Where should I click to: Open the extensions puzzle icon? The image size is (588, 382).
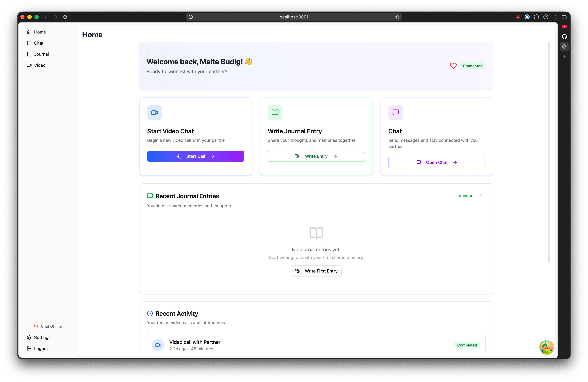point(536,17)
